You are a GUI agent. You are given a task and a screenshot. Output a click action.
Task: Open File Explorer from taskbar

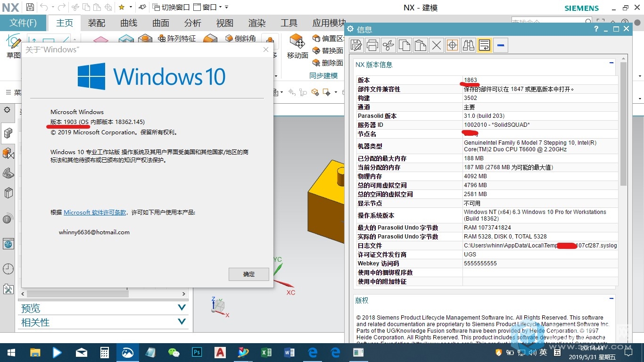(35, 353)
